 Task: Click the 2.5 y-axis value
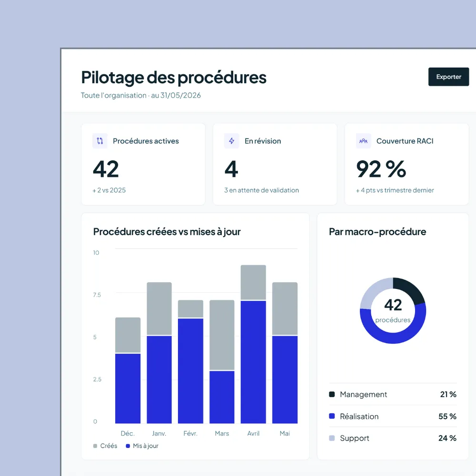97,379
